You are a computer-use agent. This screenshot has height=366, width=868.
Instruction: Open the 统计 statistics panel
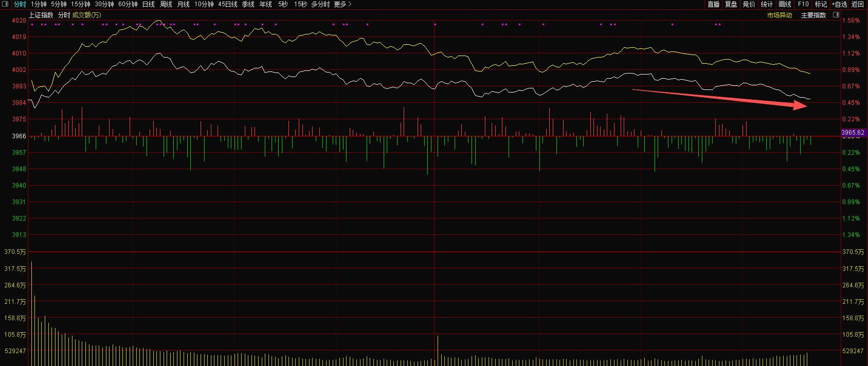point(767,4)
